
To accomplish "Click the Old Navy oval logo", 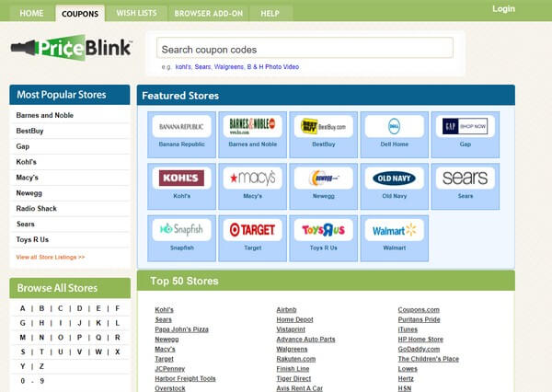I will pos(395,178).
